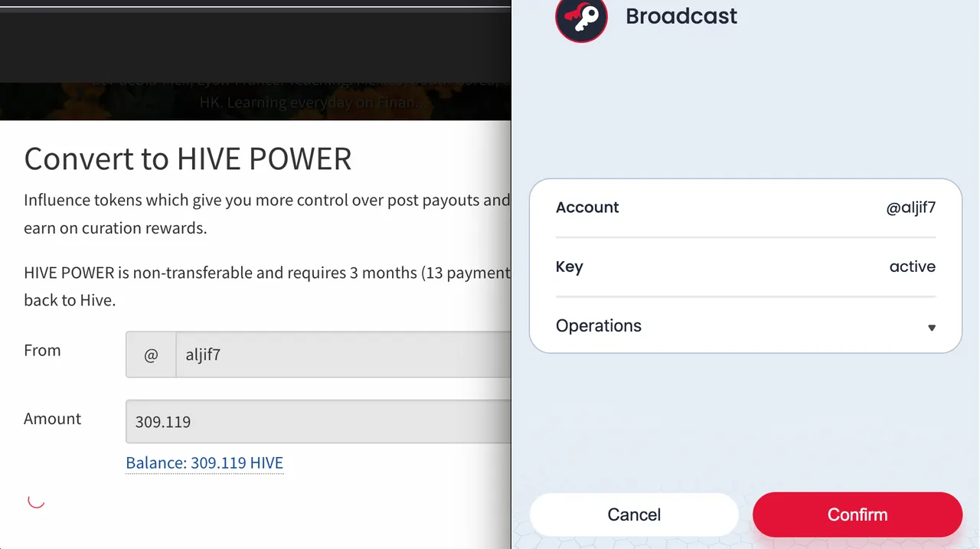Focus the From username field aljif7
The height and width of the screenshot is (549, 980).
(343, 355)
